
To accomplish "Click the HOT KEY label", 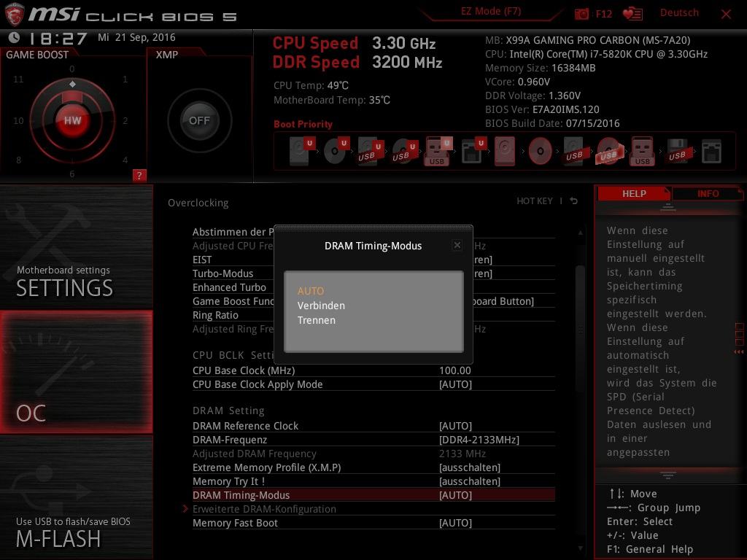I will pyautogui.click(x=535, y=201).
